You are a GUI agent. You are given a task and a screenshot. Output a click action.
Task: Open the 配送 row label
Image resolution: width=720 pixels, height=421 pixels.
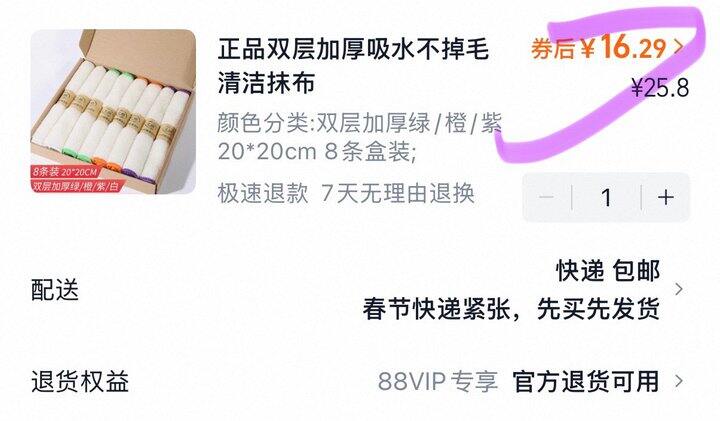[x=55, y=290]
